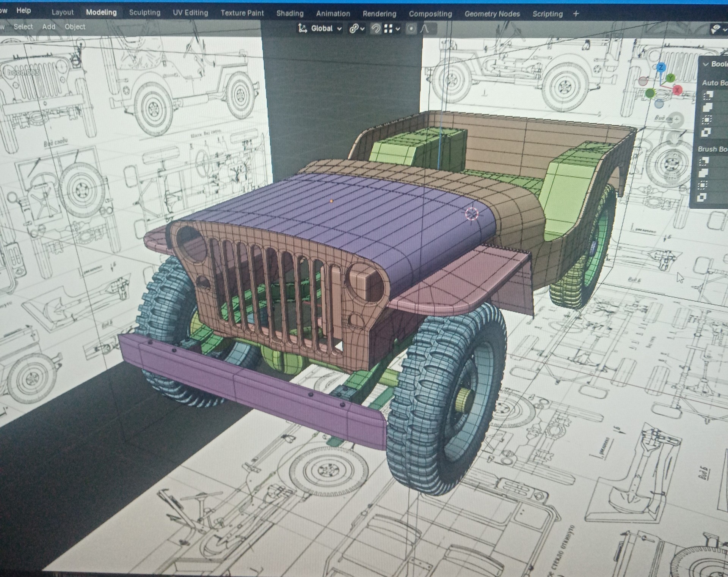This screenshot has width=728, height=577.
Task: Open the viewport Object menu
Action: point(75,27)
